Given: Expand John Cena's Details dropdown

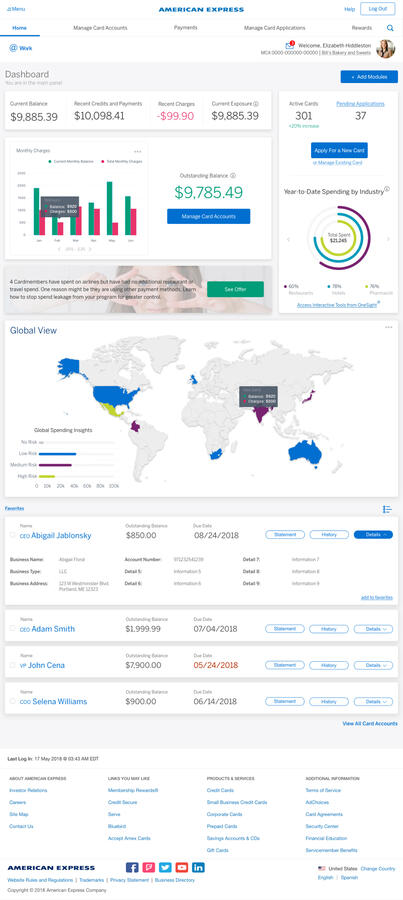Looking at the screenshot, I should click(373, 665).
